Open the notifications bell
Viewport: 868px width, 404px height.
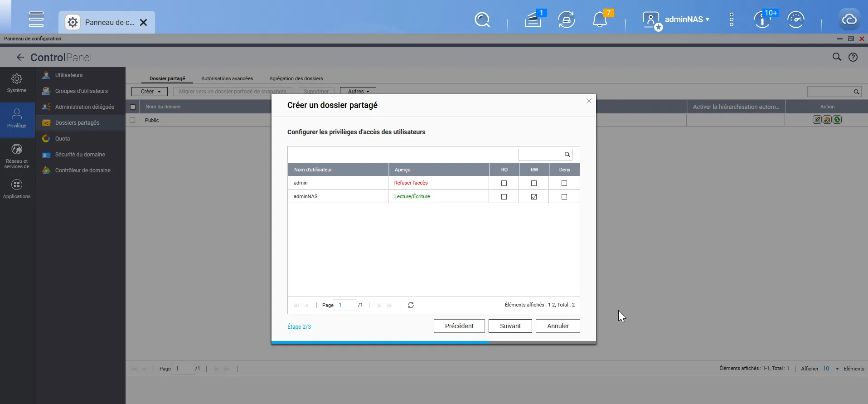coord(600,20)
